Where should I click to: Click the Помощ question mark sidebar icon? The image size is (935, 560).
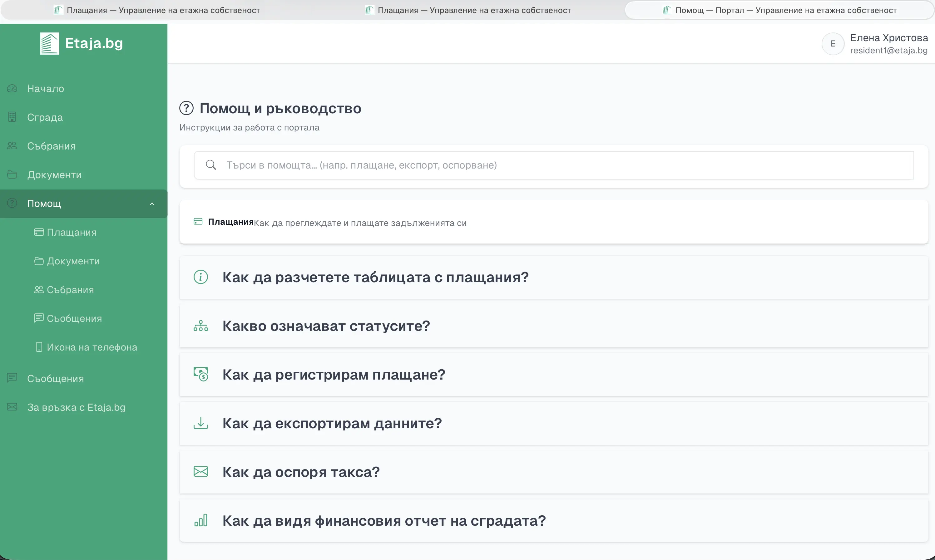click(12, 203)
